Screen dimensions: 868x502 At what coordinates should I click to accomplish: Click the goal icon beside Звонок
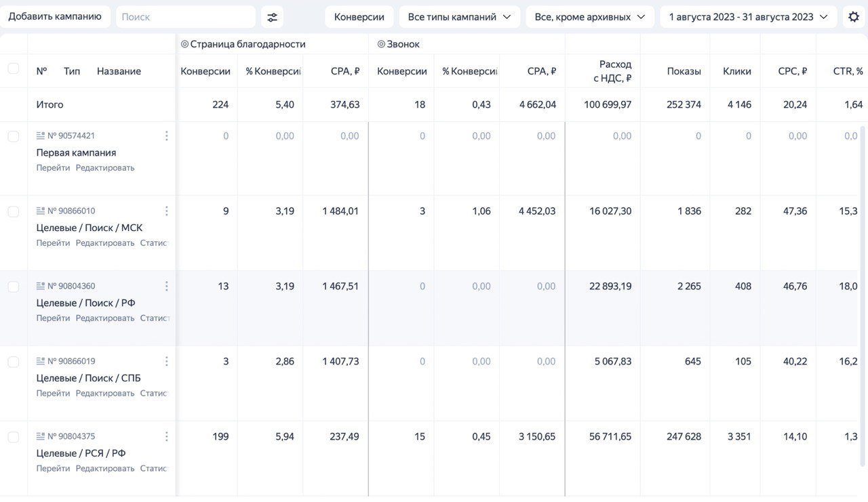pyautogui.click(x=381, y=44)
